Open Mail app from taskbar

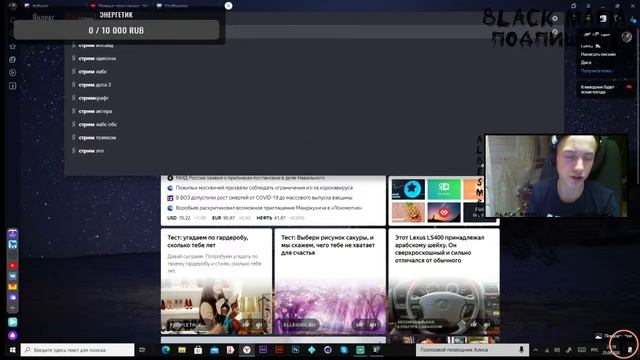point(214,350)
